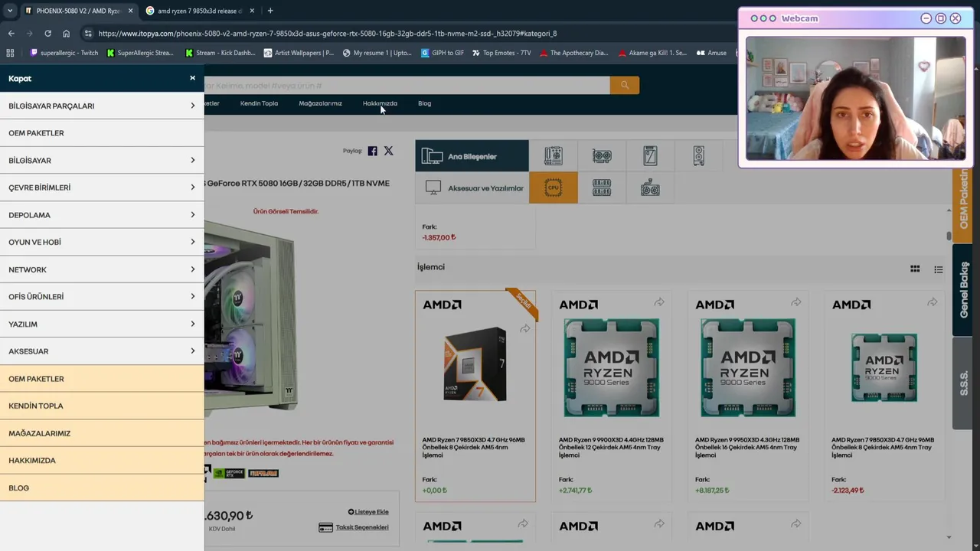The image size is (980, 551).
Task: Open share arrow on Ryzen 9 9900X3D card
Action: pos(659,303)
